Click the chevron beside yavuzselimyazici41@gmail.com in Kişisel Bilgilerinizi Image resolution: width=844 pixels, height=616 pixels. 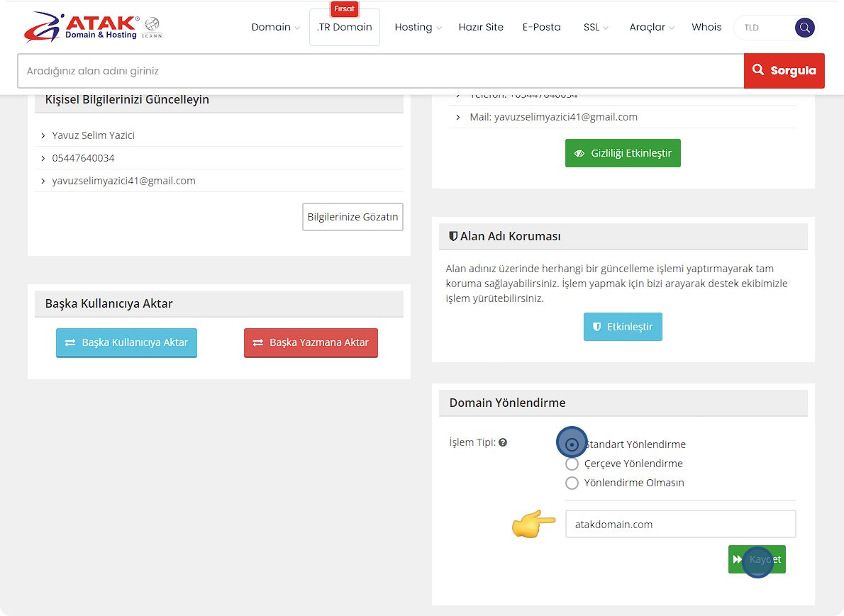pyautogui.click(x=43, y=181)
